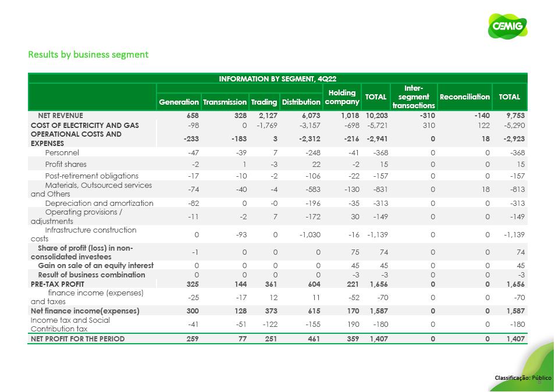The height and width of the screenshot is (392, 555).
Task: Select Holding company electricity cost -698
Action: point(351,125)
